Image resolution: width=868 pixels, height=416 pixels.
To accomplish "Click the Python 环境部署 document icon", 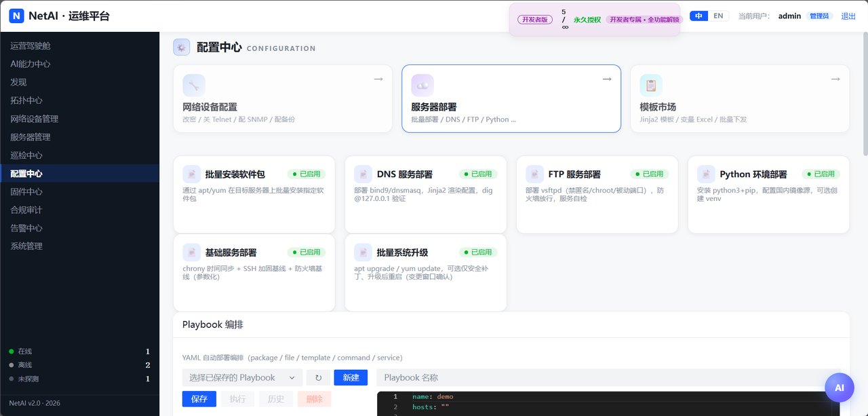I will 707,174.
